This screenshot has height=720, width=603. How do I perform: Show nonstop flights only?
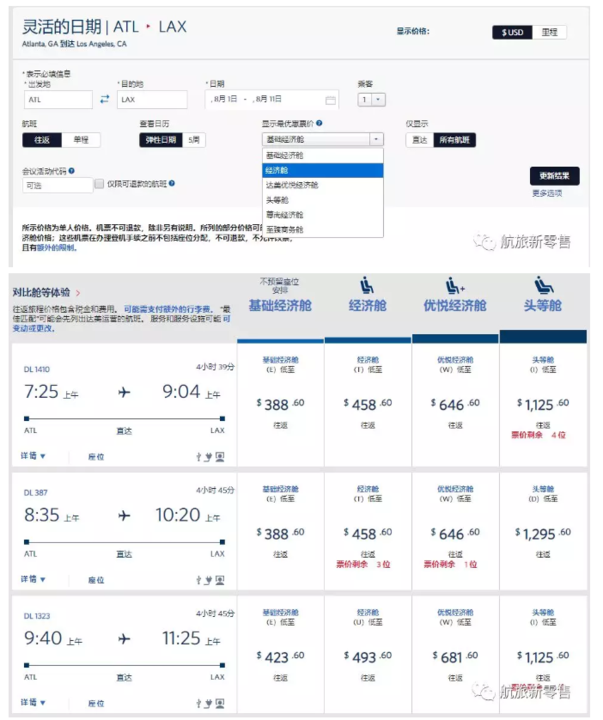[x=419, y=140]
